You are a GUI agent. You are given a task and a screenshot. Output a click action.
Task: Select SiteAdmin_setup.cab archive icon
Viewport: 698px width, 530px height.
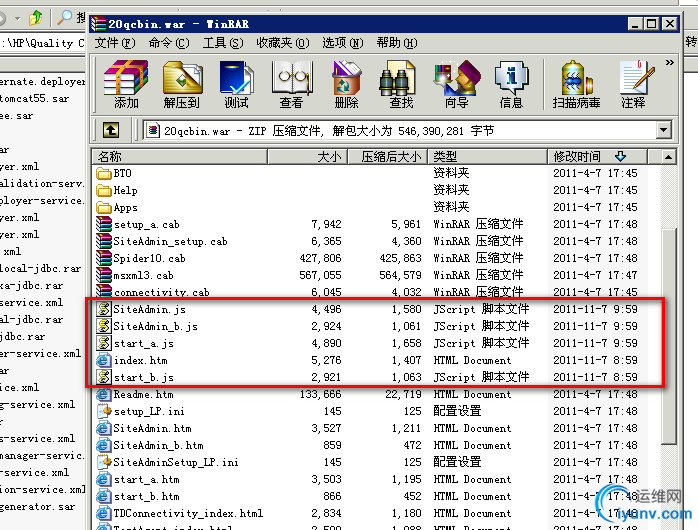coord(104,241)
